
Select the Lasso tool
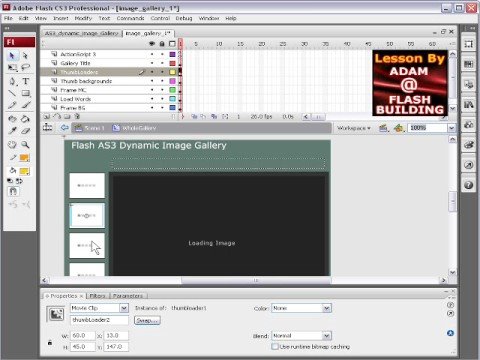(26, 68)
